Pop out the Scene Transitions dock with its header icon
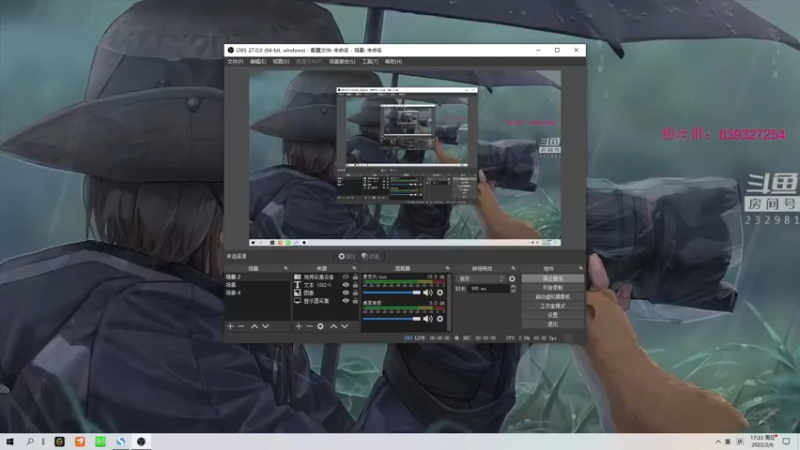The height and width of the screenshot is (450, 800). click(513, 268)
